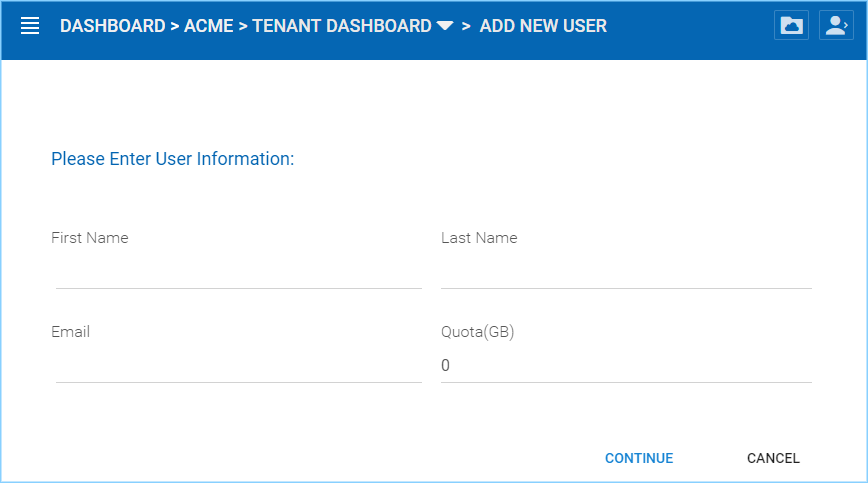Open the cloud folder file browser icon
The height and width of the screenshot is (483, 868).
click(791, 25)
